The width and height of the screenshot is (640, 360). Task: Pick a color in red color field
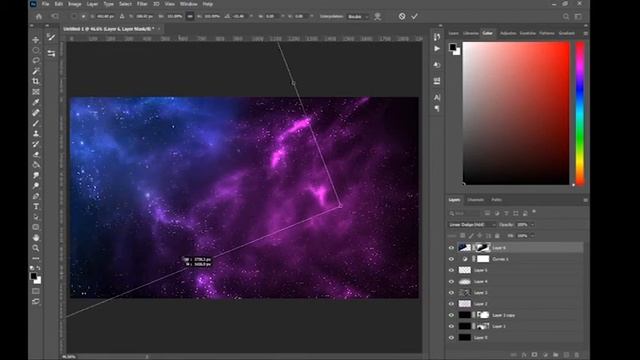tap(516, 113)
